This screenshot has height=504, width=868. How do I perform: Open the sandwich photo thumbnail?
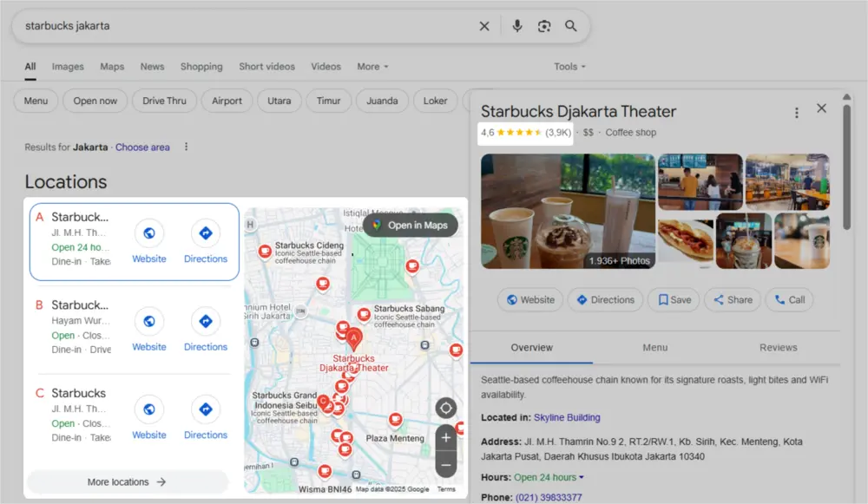pos(686,240)
